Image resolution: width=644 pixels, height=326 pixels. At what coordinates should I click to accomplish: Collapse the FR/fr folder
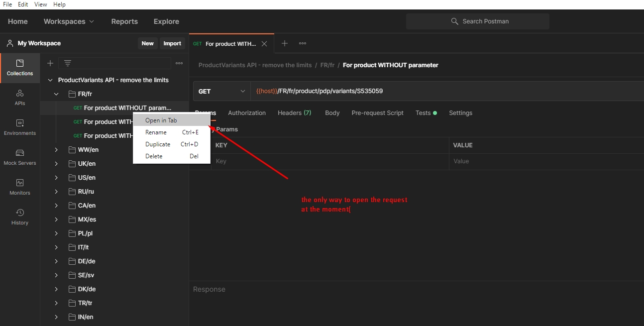56,94
